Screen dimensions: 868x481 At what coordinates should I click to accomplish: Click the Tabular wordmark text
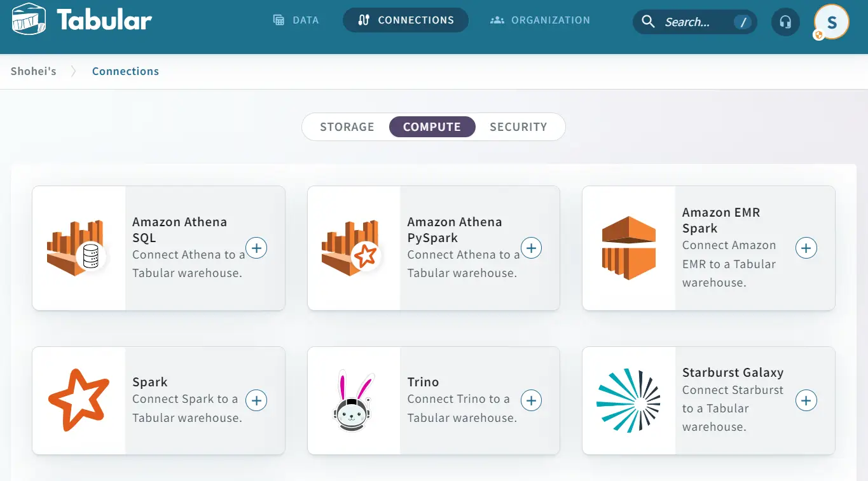[104, 20]
